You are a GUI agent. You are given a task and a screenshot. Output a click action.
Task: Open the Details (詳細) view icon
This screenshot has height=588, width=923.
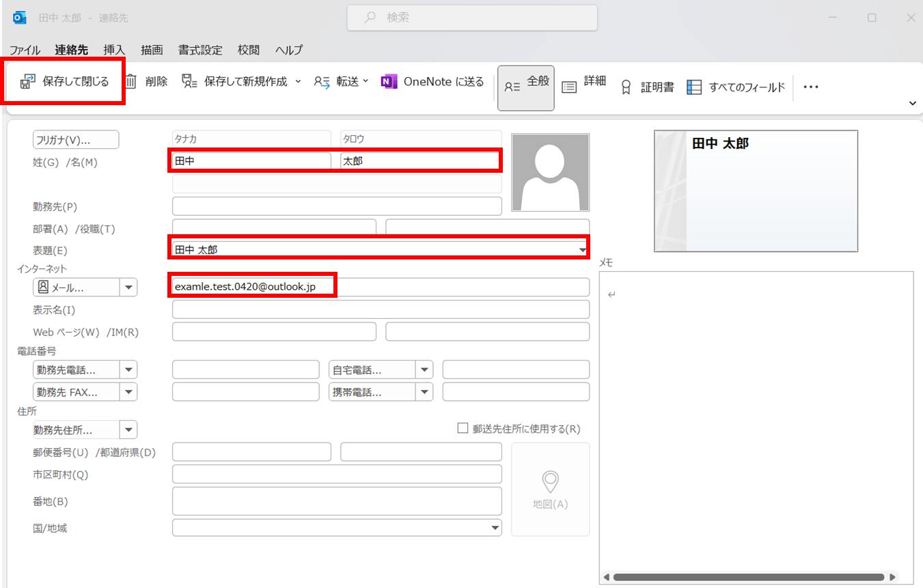(568, 87)
